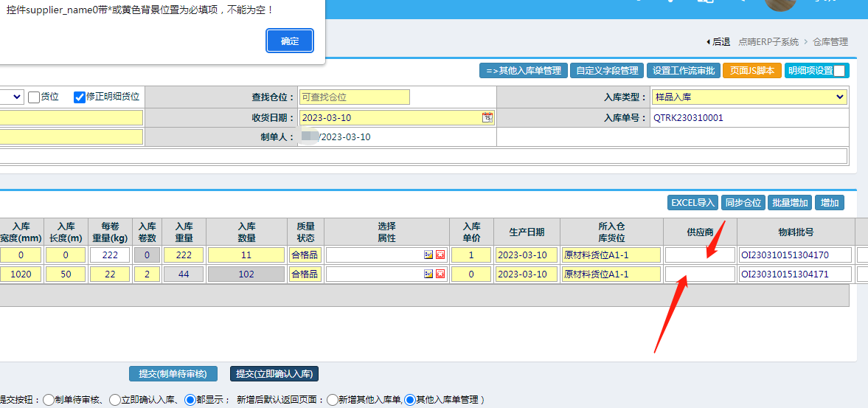The width and height of the screenshot is (868, 408).
Task: Click the orange 页面JS脚本 button
Action: pos(751,71)
